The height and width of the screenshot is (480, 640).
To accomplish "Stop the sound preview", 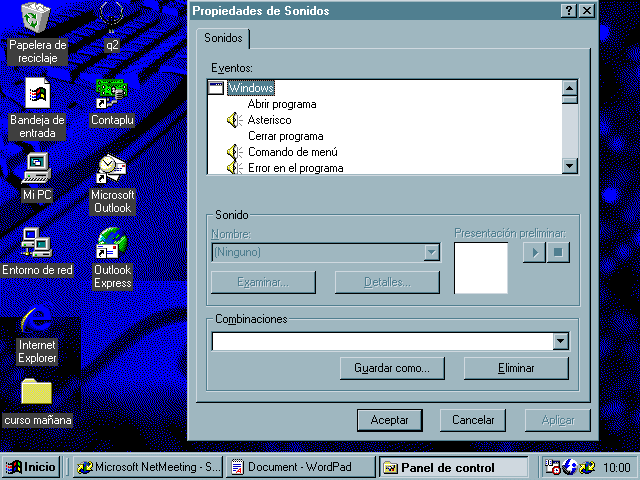I will pos(558,253).
